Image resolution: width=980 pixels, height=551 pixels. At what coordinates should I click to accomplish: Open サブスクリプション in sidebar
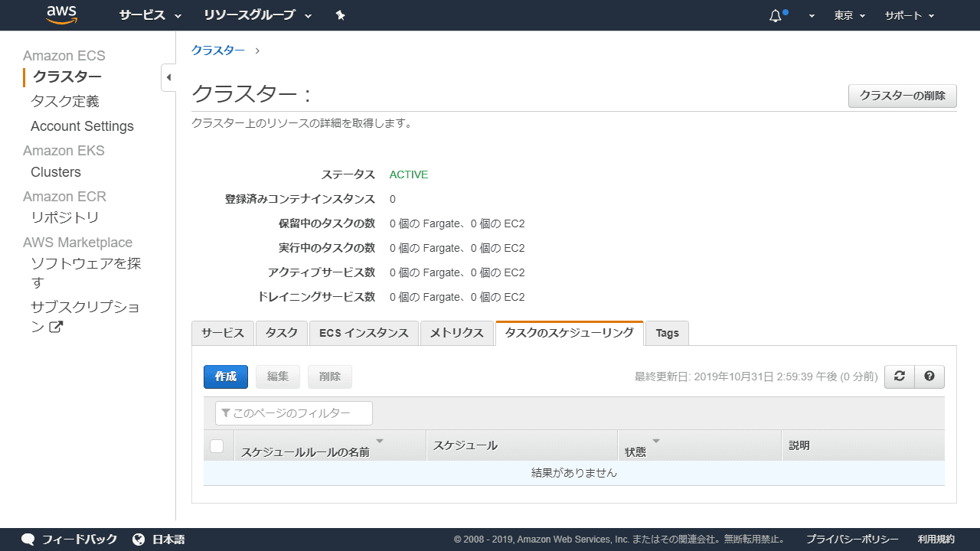(85, 317)
